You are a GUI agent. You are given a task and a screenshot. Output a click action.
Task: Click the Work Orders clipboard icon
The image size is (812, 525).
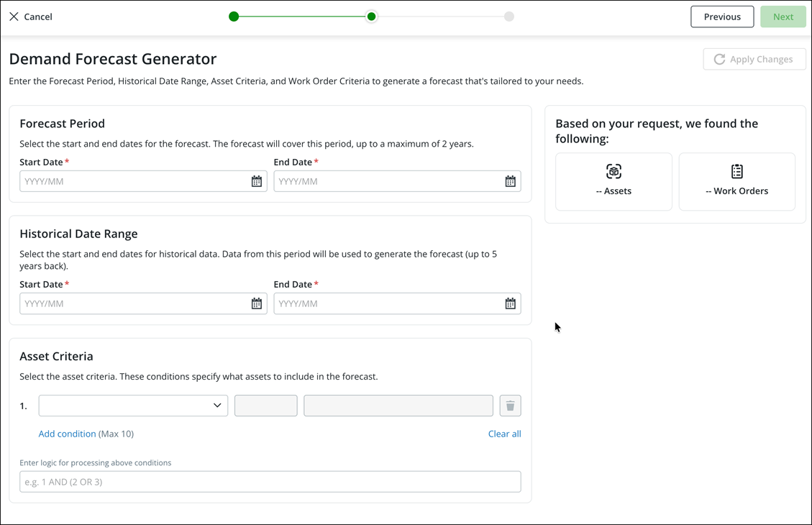point(737,171)
